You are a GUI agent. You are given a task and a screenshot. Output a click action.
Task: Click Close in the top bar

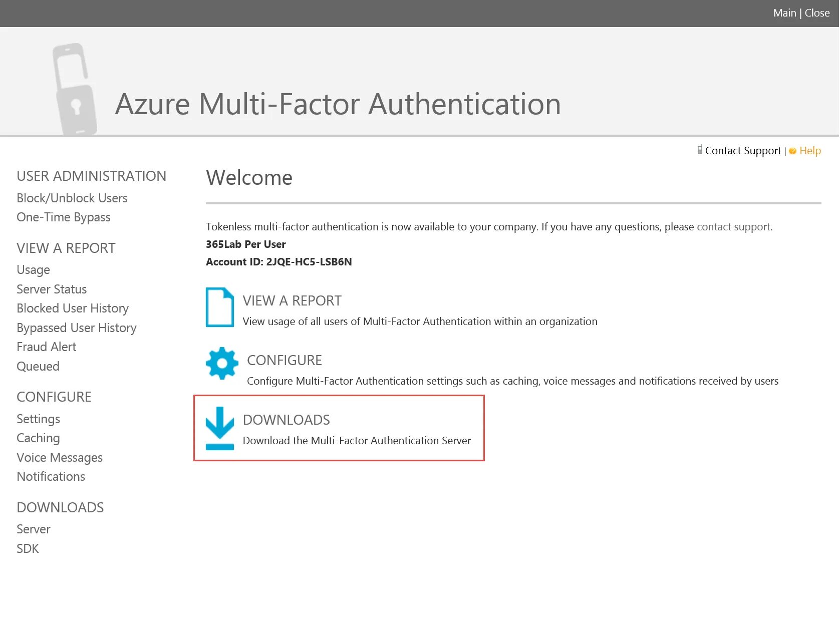pyautogui.click(x=817, y=13)
